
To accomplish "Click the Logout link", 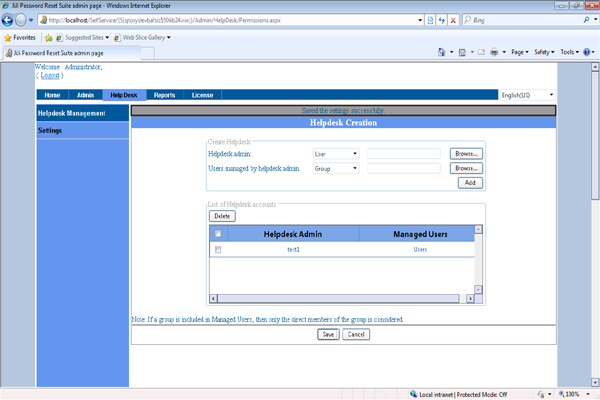I will click(50, 75).
